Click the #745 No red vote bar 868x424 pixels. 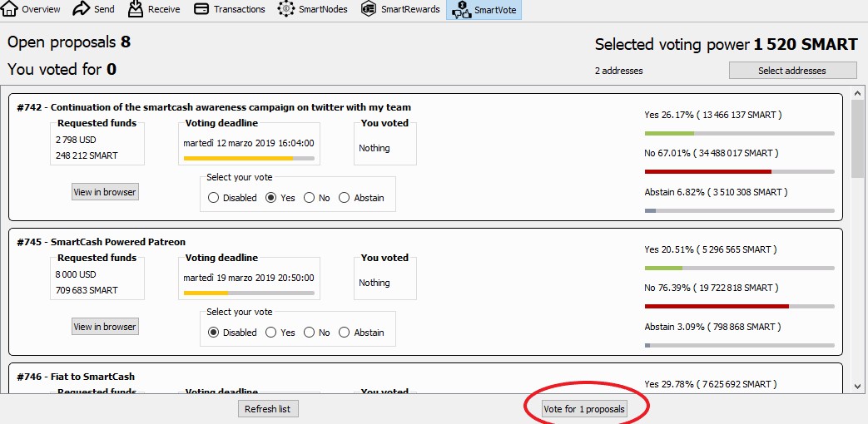pyautogui.click(x=740, y=306)
